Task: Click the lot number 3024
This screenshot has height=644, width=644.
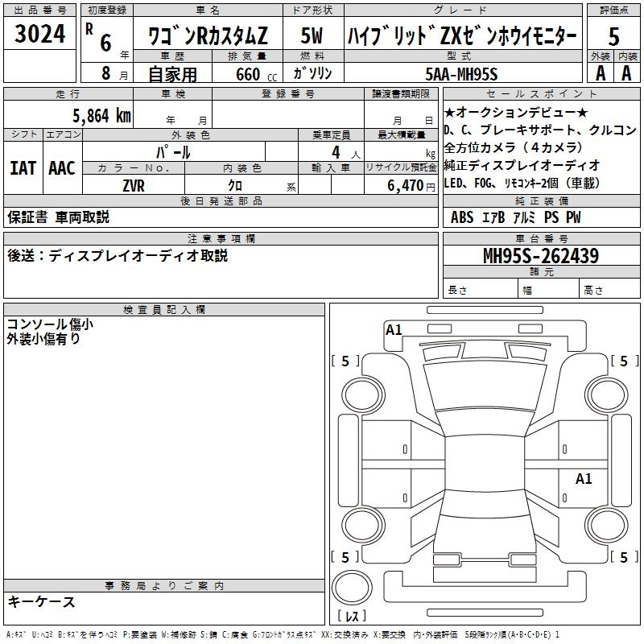Action: [40, 35]
